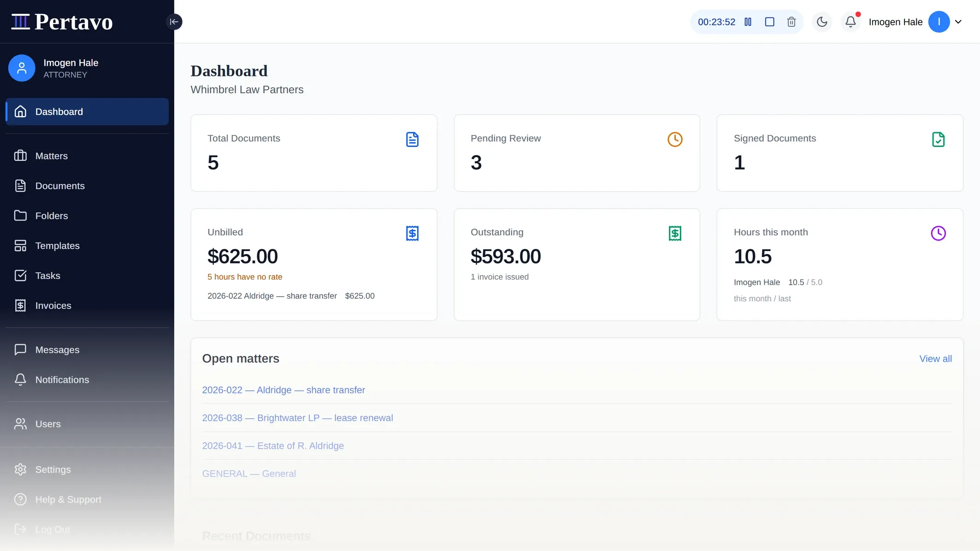980x551 pixels.
Task: Go to Matters in the sidebar
Action: click(x=87, y=156)
